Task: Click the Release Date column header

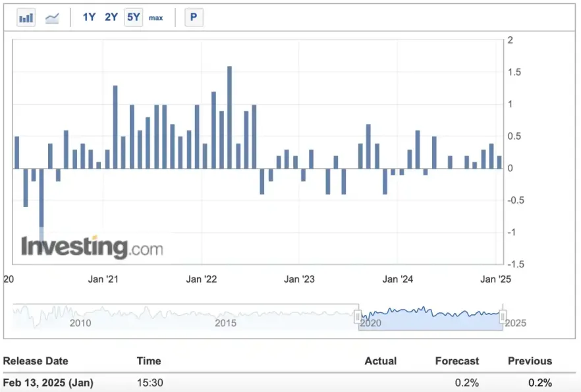Action: (x=36, y=361)
